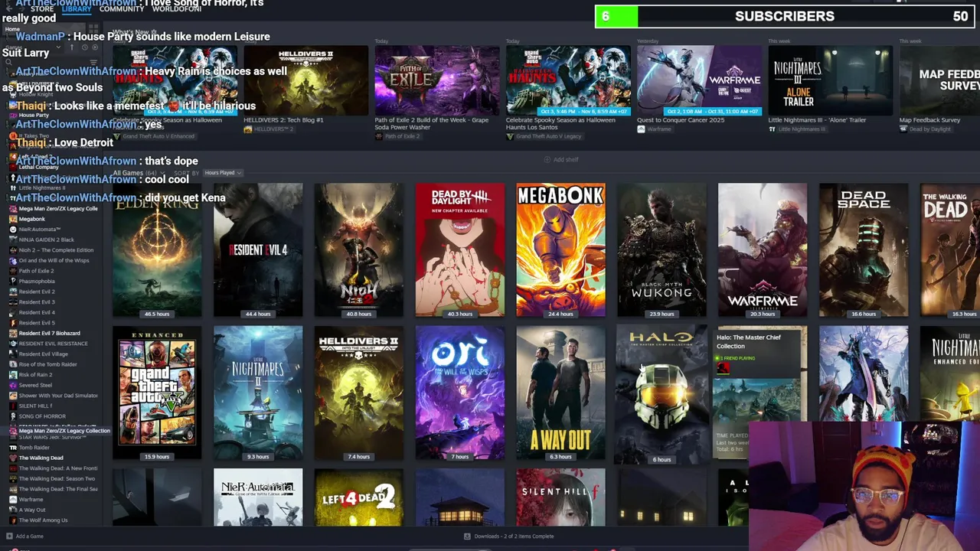Select the Dead Space game cover

click(x=864, y=250)
